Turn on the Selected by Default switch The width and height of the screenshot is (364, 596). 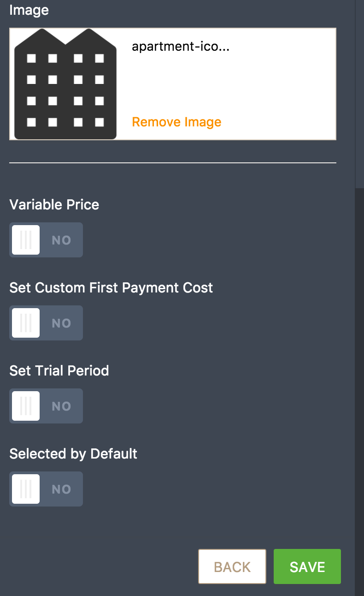tap(46, 489)
